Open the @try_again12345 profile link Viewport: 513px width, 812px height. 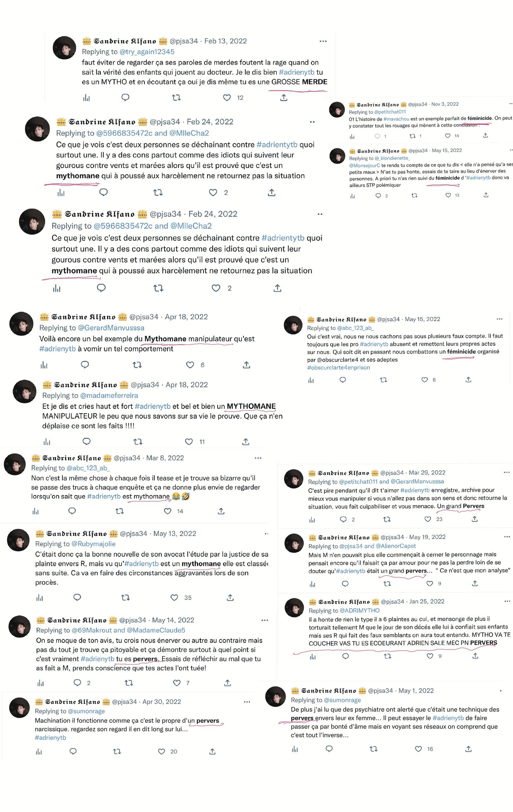pos(147,52)
